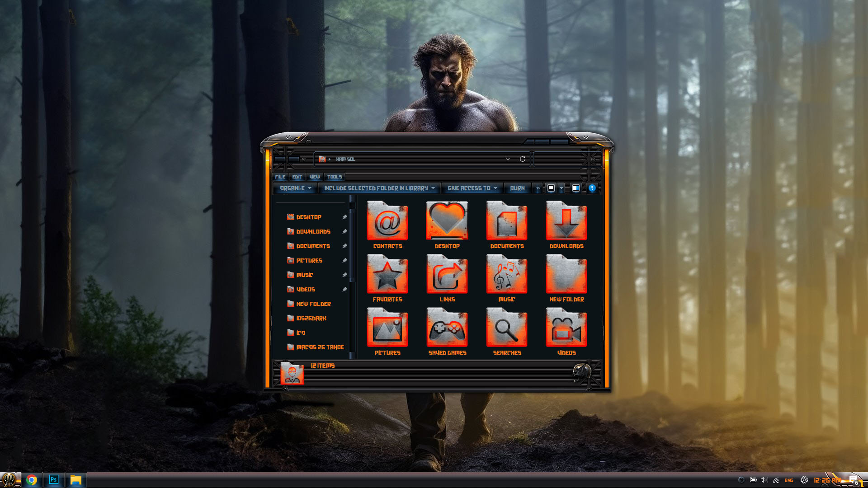Open the address bar history dropdown
This screenshot has width=868, height=488.
(507, 159)
